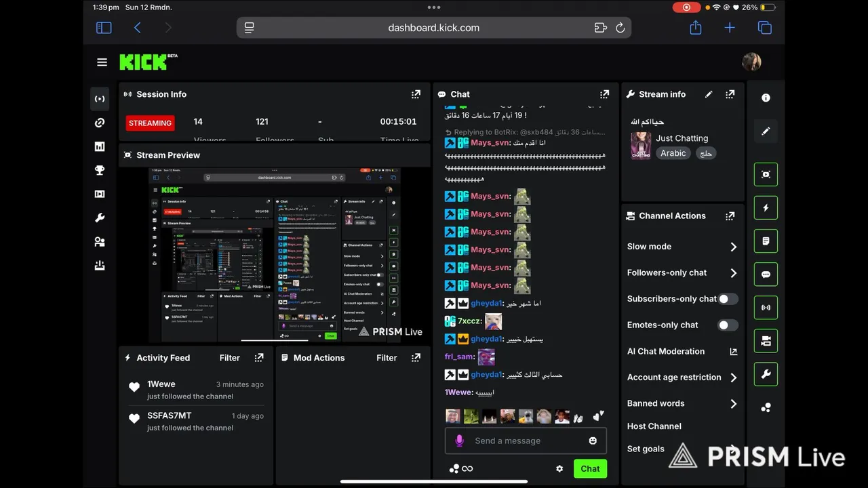Click the Stream Preview video
868x488 pixels.
click(x=275, y=255)
